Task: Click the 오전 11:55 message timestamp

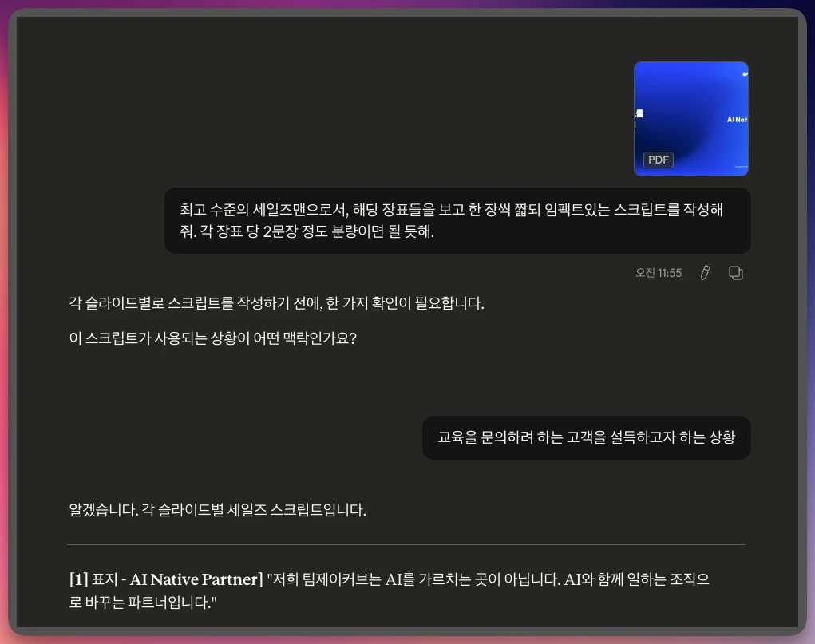Action: (659, 273)
